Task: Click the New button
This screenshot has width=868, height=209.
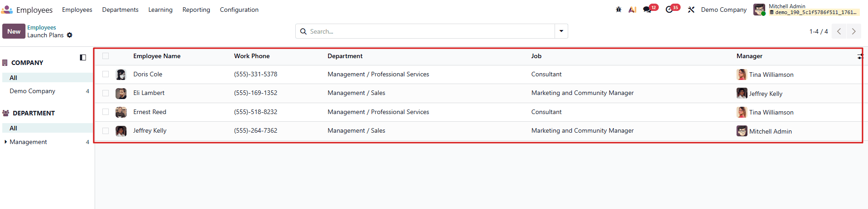Action: [x=14, y=31]
